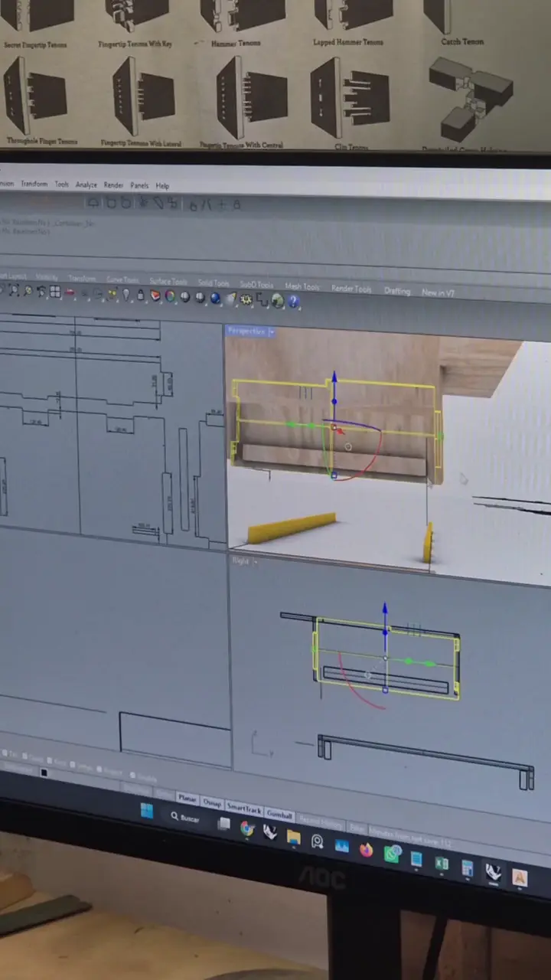Switch to the Solid Tools toolbar tab
Screen dimensions: 551x980
(x=214, y=283)
